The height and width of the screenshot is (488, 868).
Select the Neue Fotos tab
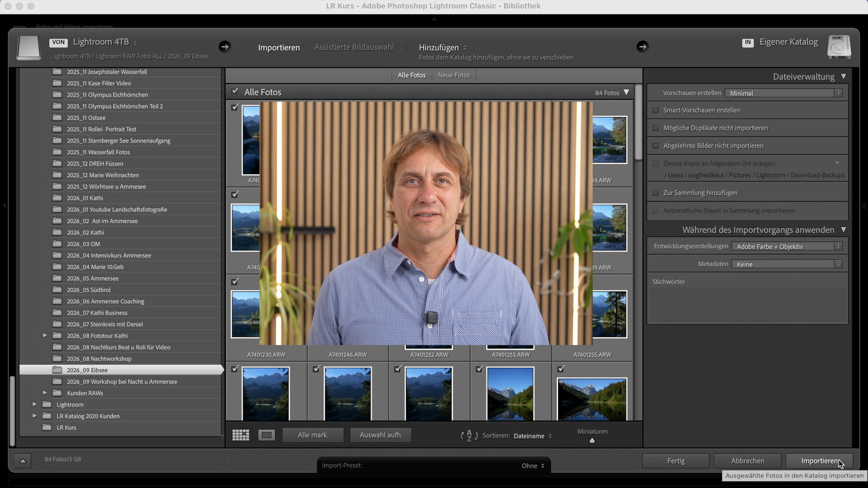[x=454, y=75]
